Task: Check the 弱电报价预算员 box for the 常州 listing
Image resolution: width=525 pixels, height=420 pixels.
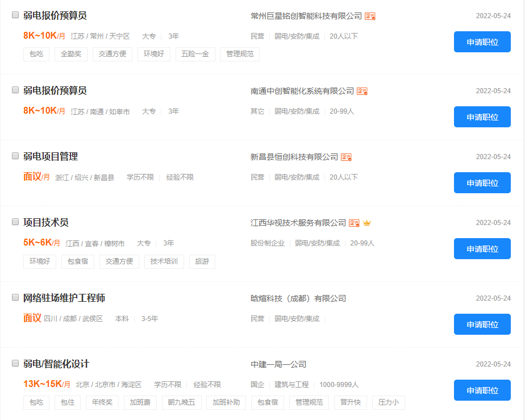Action: [15, 15]
